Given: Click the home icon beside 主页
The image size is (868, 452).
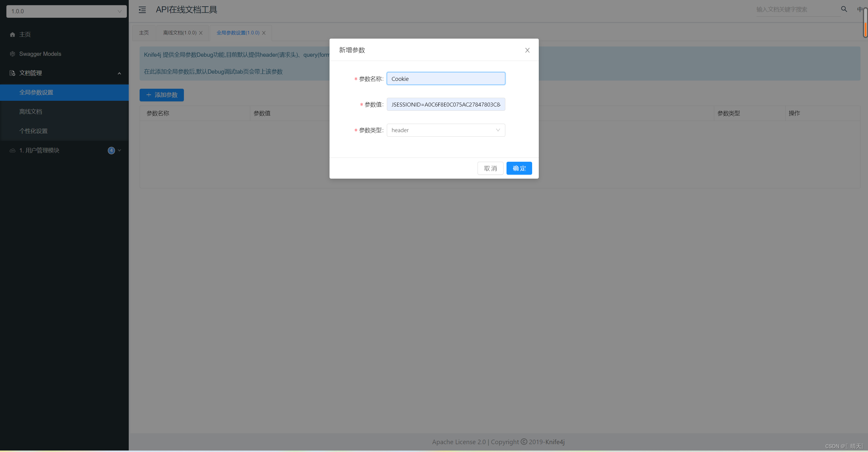Looking at the screenshot, I should [x=12, y=34].
